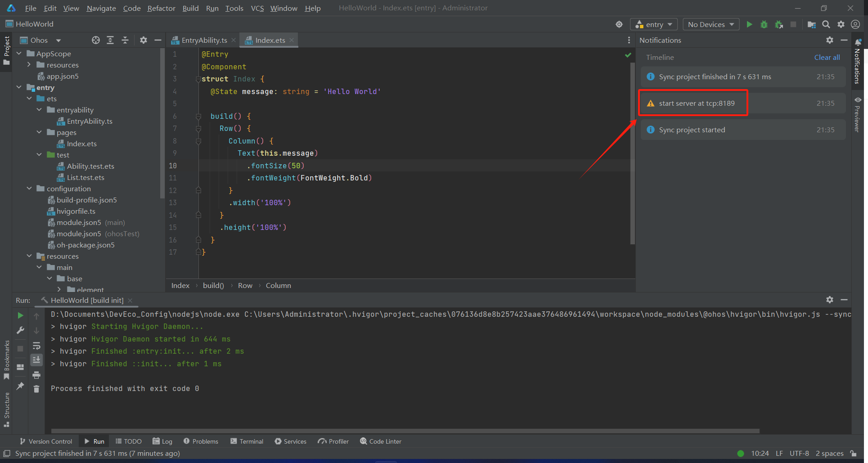Toggle soft-wrap in Run console
The width and height of the screenshot is (868, 463).
click(36, 346)
